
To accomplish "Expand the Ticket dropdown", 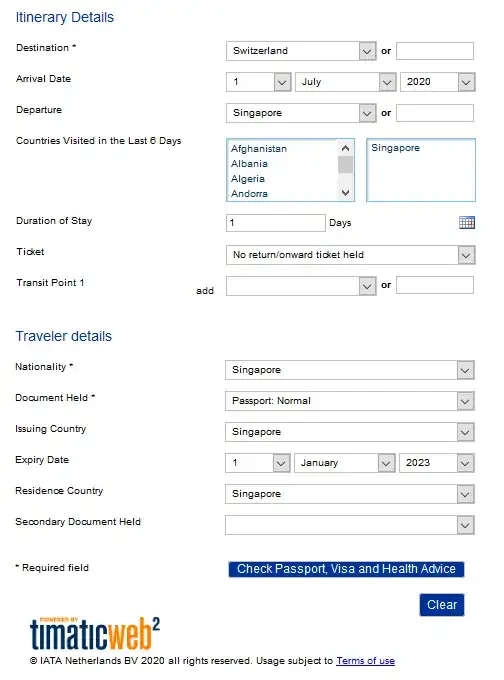I will 350,255.
